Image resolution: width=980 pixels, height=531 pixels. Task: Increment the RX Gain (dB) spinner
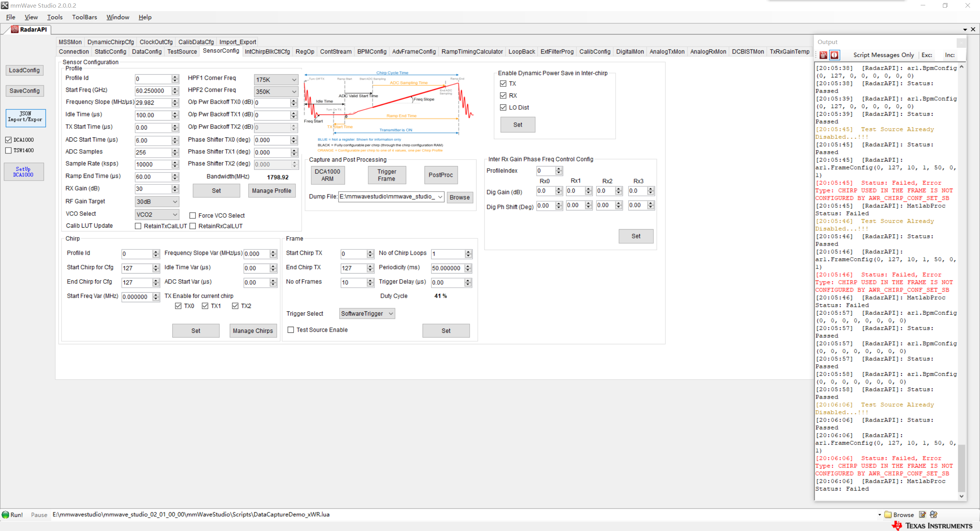pos(175,187)
